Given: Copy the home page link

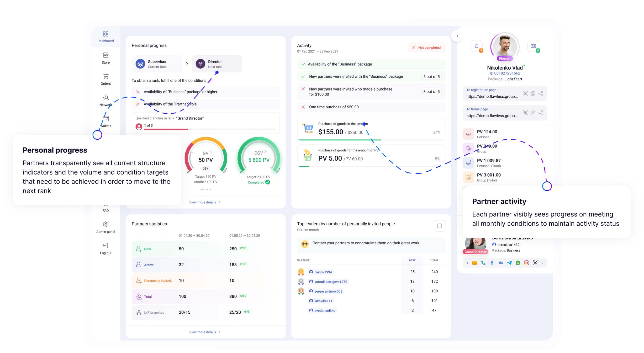Looking at the screenshot, I should tap(533, 113).
